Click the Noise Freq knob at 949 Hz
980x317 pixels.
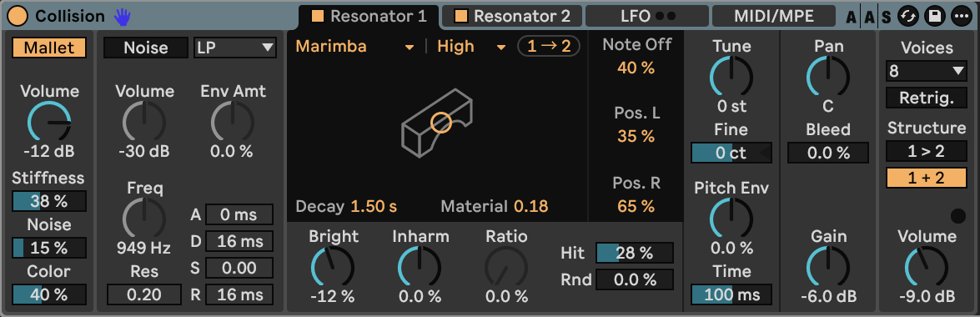click(x=144, y=219)
